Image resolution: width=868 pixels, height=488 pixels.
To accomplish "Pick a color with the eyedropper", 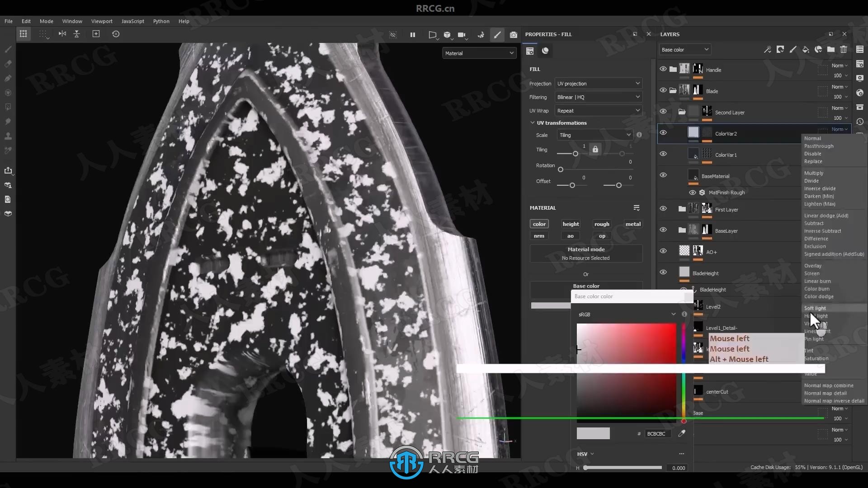I will pos(682,433).
